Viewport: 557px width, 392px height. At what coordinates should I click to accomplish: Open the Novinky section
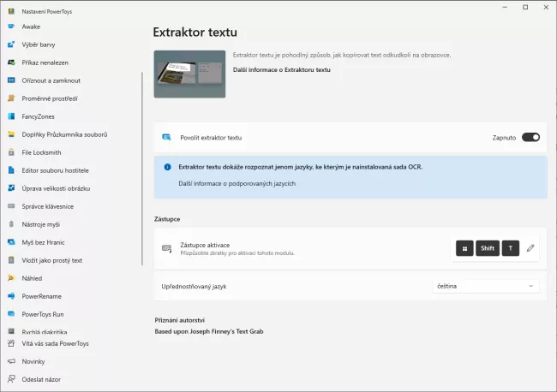coord(34,361)
